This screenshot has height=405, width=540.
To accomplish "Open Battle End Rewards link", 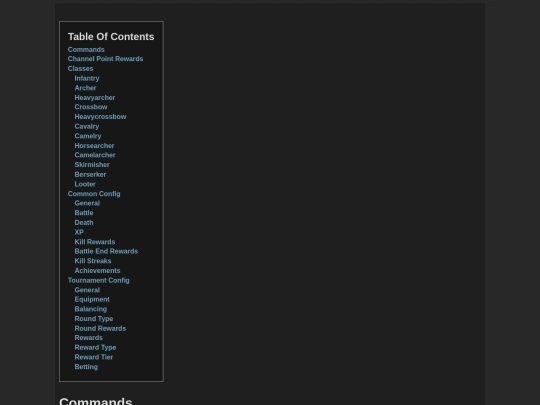I will click(106, 251).
